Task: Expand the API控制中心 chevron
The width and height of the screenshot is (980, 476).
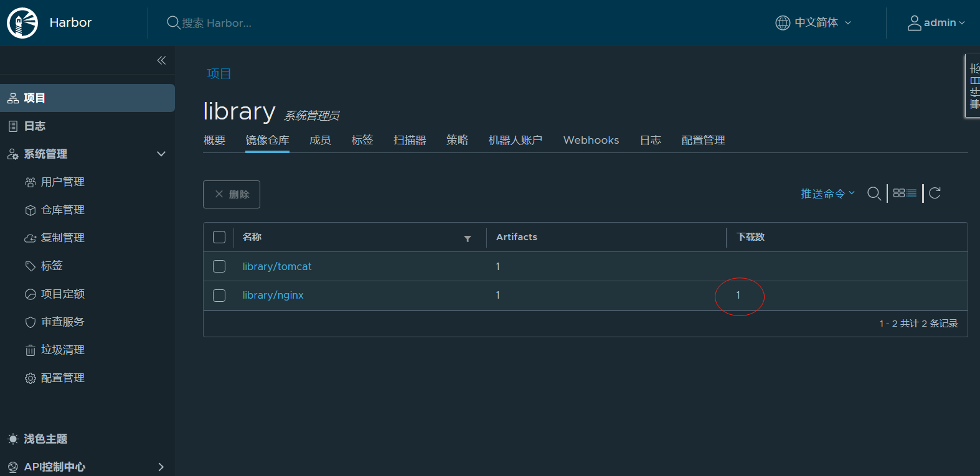Action: click(161, 467)
